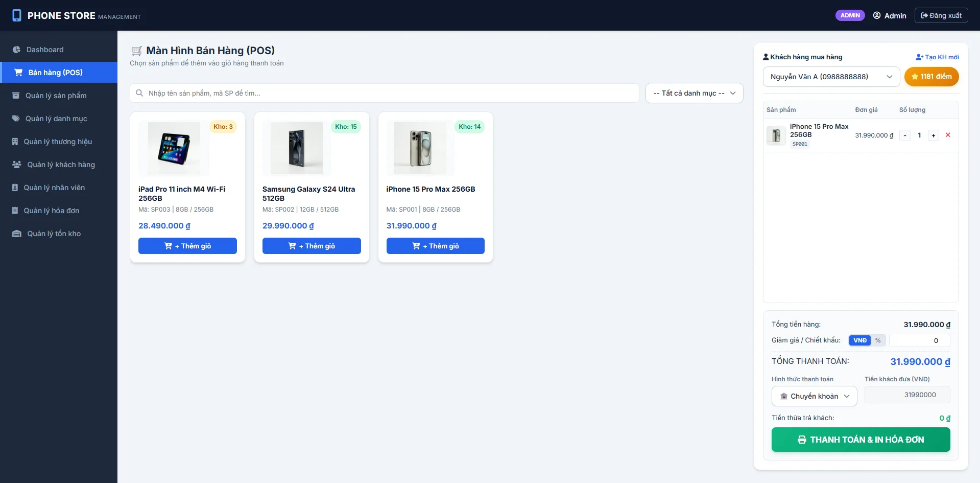Go to Quản lý sản phẩm
Screen dimensions: 980x483
pyautogui.click(x=59, y=96)
